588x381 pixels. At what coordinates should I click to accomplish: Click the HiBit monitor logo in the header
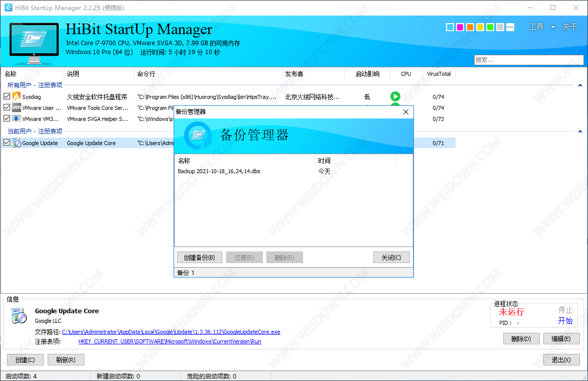[34, 43]
